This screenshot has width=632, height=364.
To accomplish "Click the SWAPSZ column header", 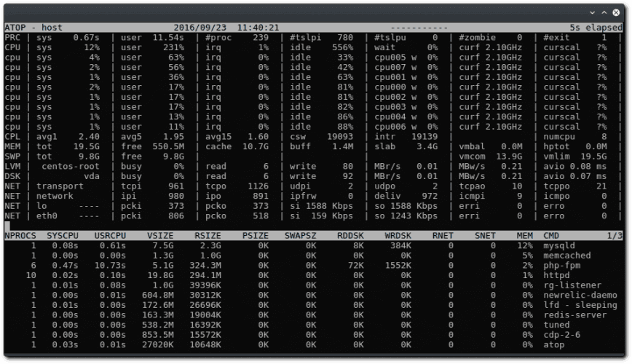I will 300,235.
